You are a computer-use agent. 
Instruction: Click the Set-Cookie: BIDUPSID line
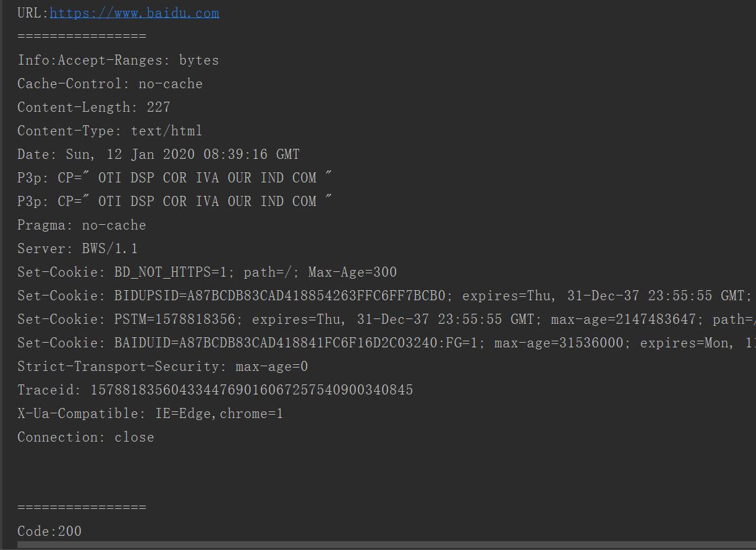click(386, 296)
